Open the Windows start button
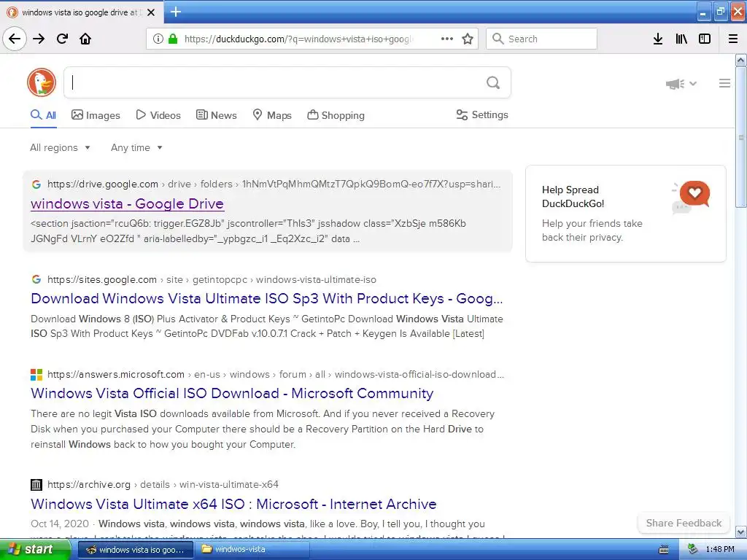Image resolution: width=747 pixels, height=560 pixels. 35,550
